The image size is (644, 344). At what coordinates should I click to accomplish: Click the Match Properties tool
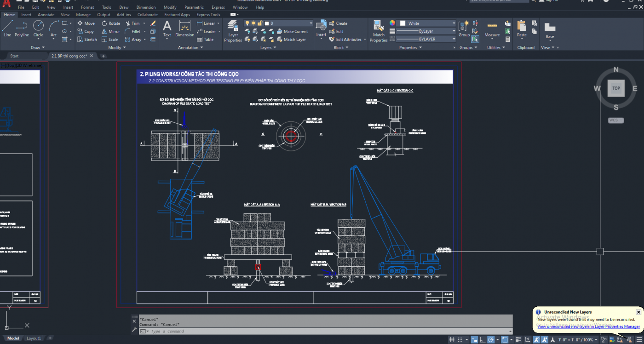379,31
